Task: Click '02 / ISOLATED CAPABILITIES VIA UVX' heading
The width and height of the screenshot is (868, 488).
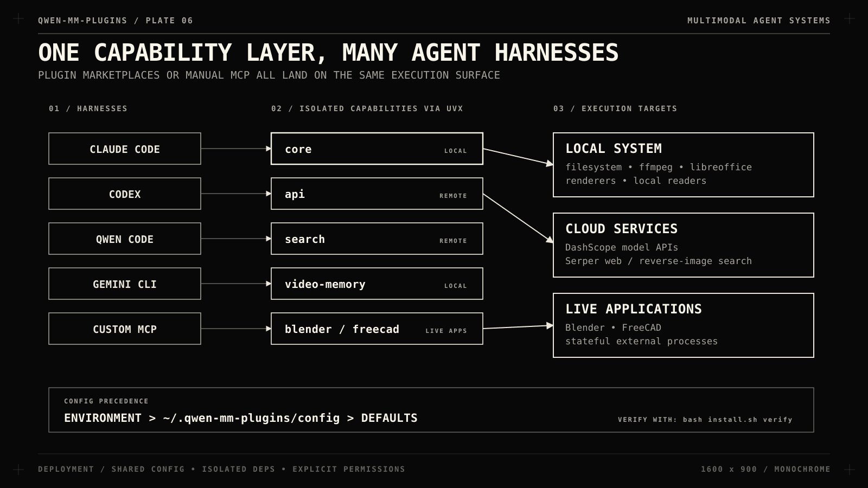Action: click(367, 108)
